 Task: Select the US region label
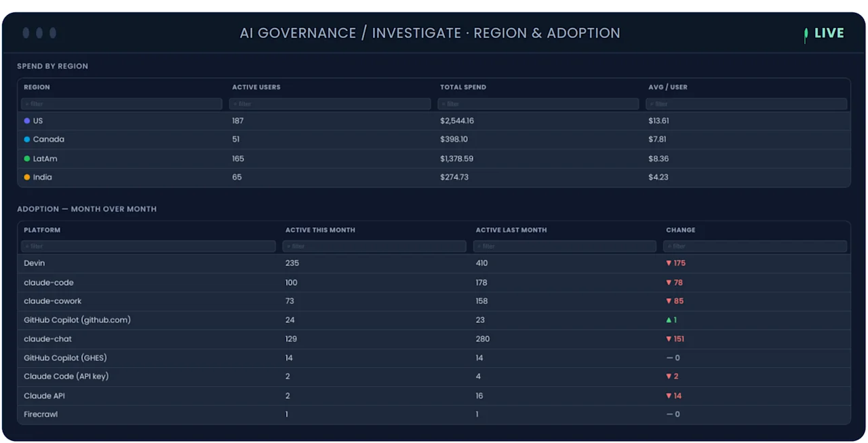coord(38,121)
